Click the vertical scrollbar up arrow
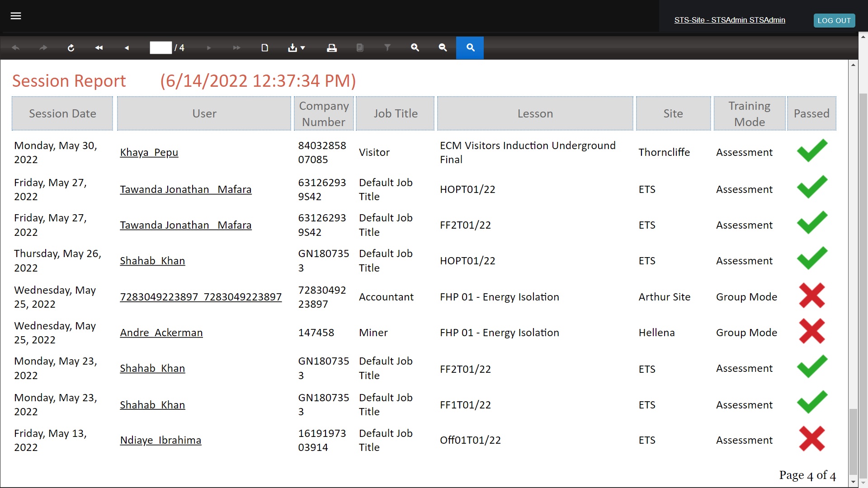 click(x=853, y=65)
